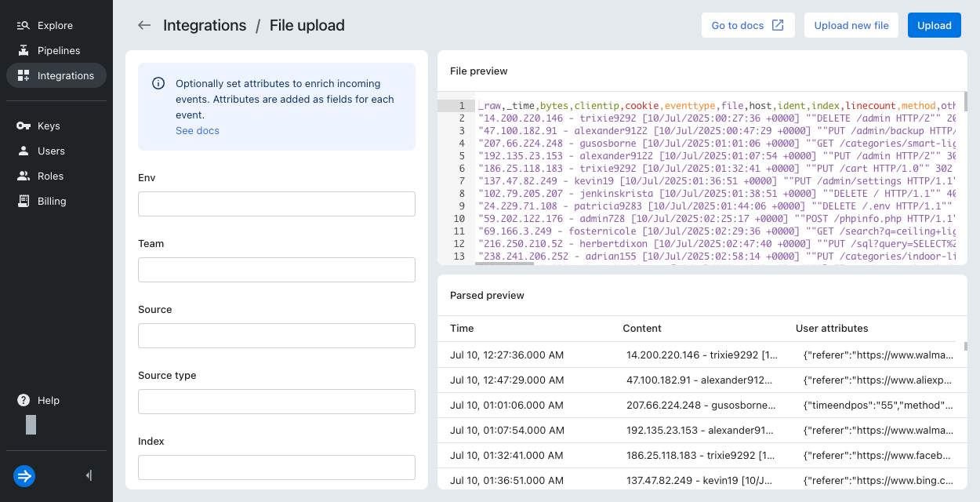Focus the Source input field
980x502 pixels.
[277, 336]
